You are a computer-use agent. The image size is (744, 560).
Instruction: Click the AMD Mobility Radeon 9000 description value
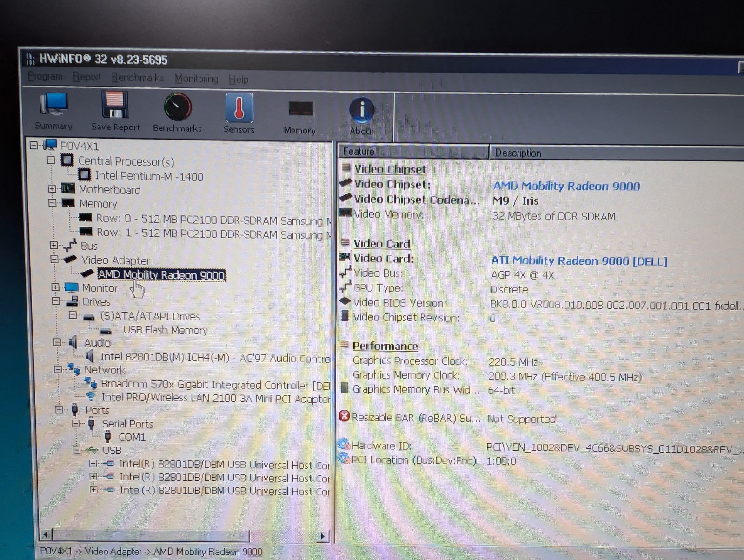coord(566,186)
